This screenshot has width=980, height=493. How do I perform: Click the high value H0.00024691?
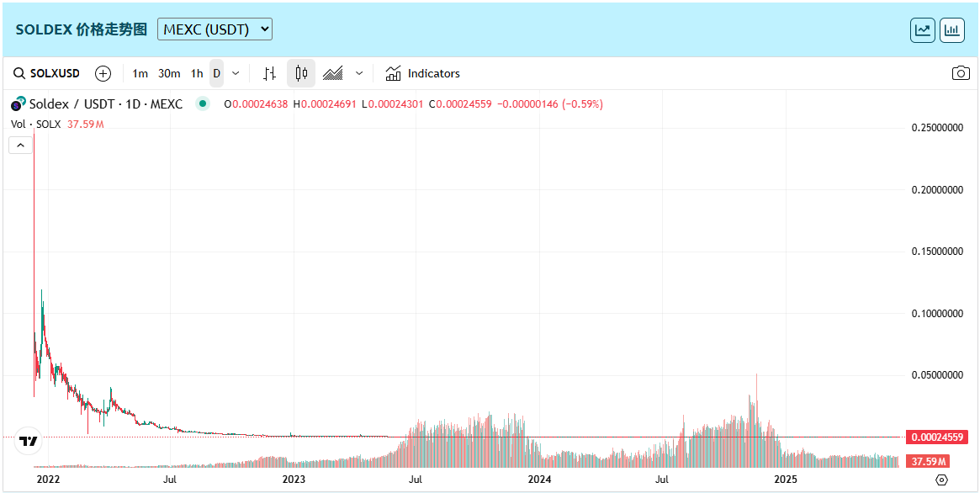tap(325, 104)
